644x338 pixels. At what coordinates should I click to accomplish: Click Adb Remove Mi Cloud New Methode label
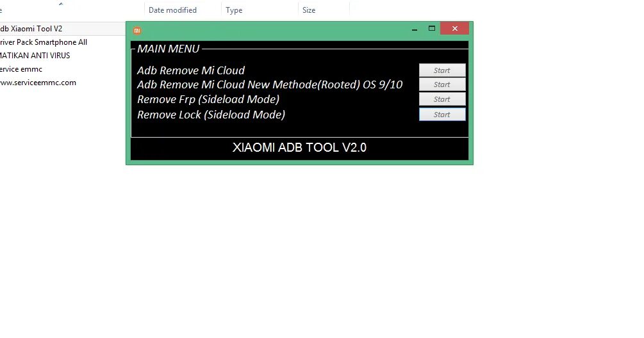pos(270,84)
